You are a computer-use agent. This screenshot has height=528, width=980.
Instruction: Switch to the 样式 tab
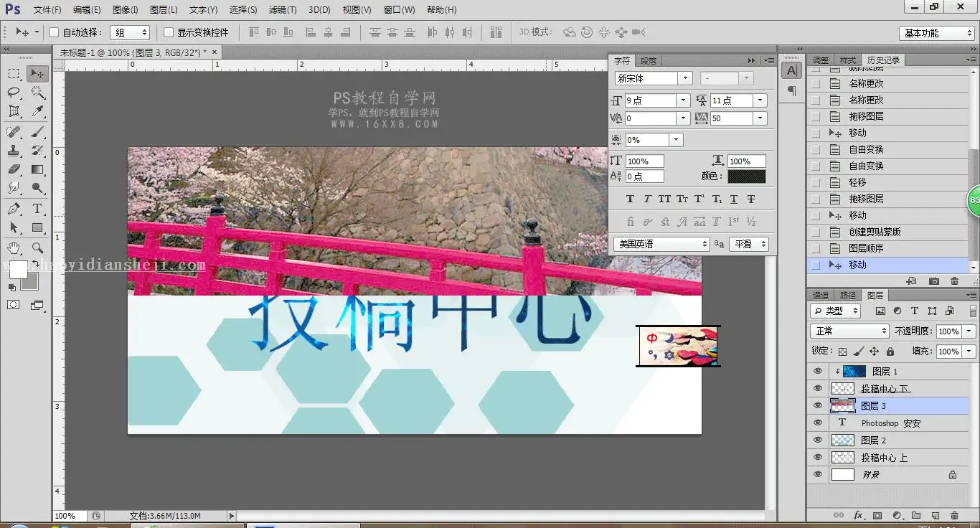click(x=848, y=60)
